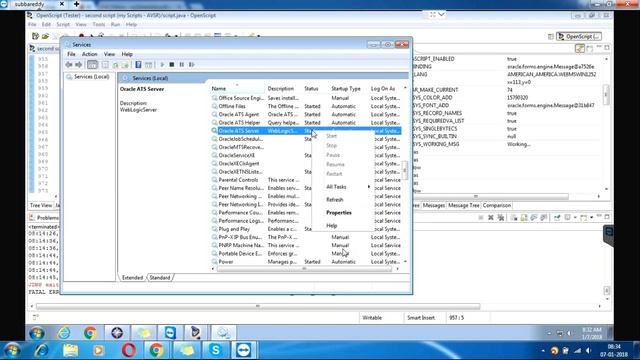Sort services by Name column header

point(238,89)
